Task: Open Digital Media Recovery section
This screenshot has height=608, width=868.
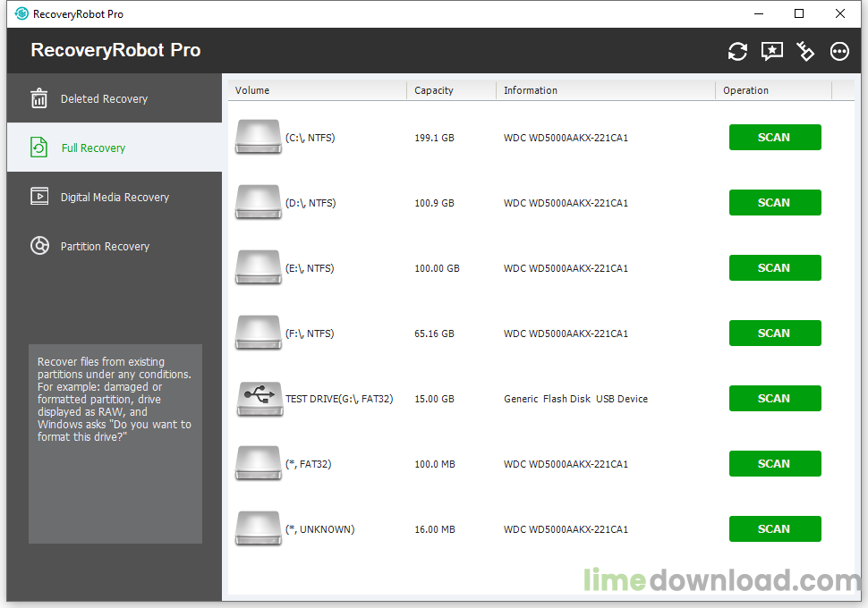Action: (x=115, y=197)
